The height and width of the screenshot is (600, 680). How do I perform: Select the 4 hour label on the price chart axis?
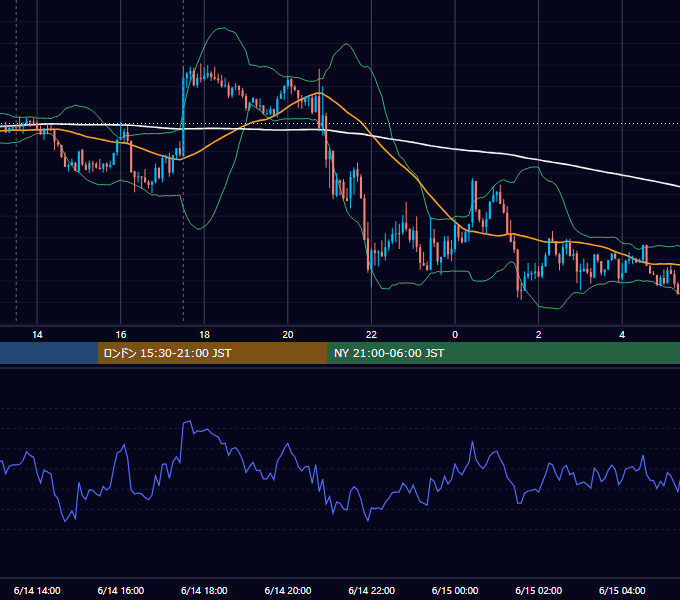622,335
